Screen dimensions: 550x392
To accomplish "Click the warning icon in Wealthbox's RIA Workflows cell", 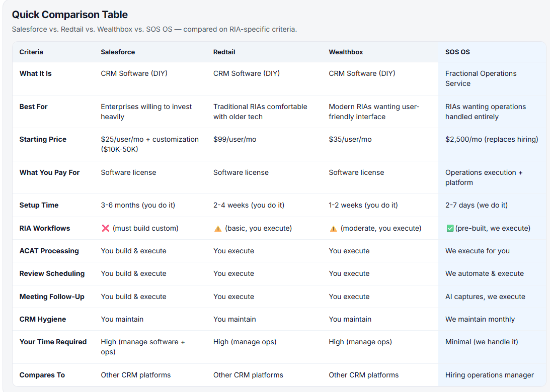I will [x=333, y=228].
